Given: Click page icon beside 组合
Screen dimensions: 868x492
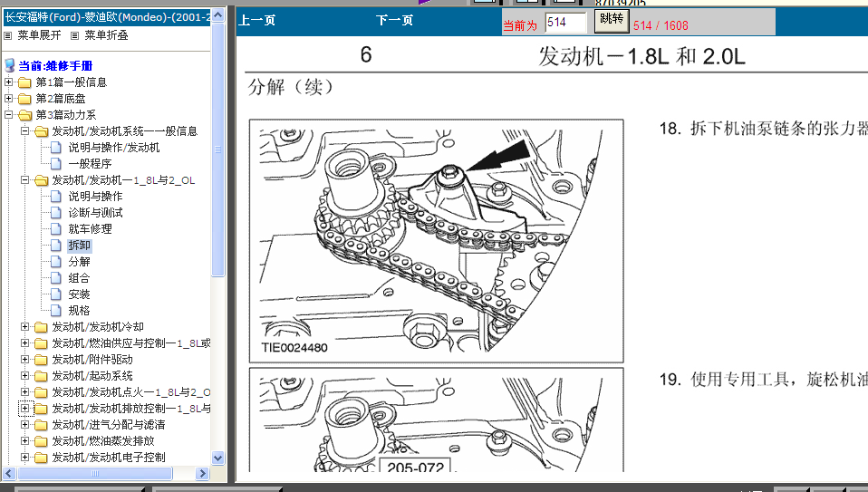Looking at the screenshot, I should tap(56, 278).
